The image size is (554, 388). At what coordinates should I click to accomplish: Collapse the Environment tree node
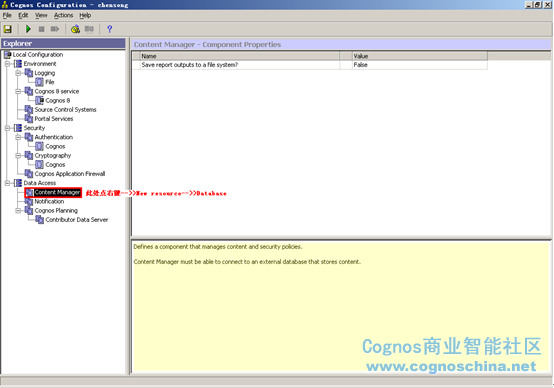pos(7,64)
